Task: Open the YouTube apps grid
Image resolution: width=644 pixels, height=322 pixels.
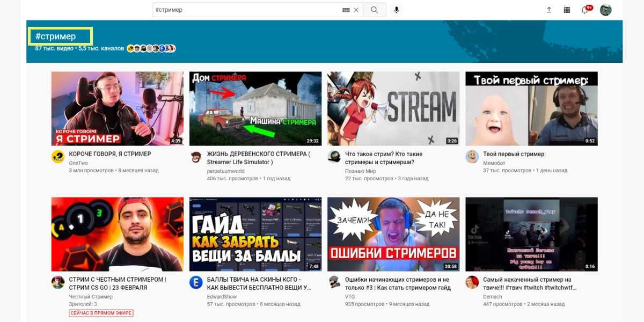Action: coord(567,10)
